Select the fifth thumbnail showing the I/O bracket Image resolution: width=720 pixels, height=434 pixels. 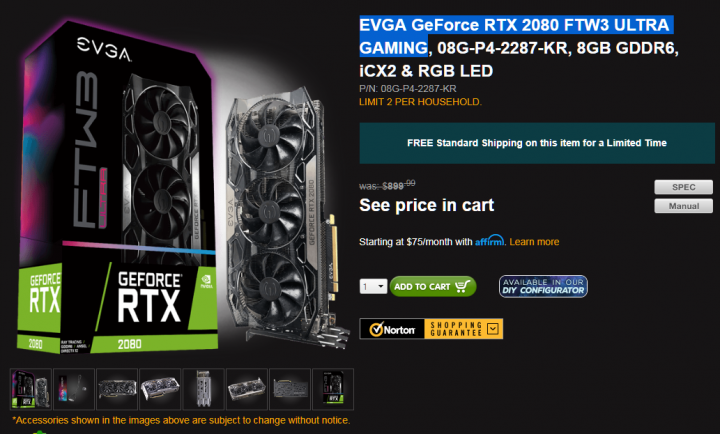(x=203, y=389)
